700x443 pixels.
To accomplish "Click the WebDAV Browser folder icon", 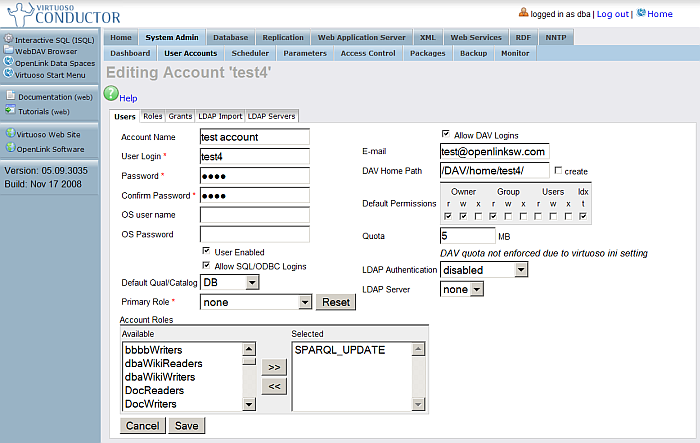I will tap(8, 50).
